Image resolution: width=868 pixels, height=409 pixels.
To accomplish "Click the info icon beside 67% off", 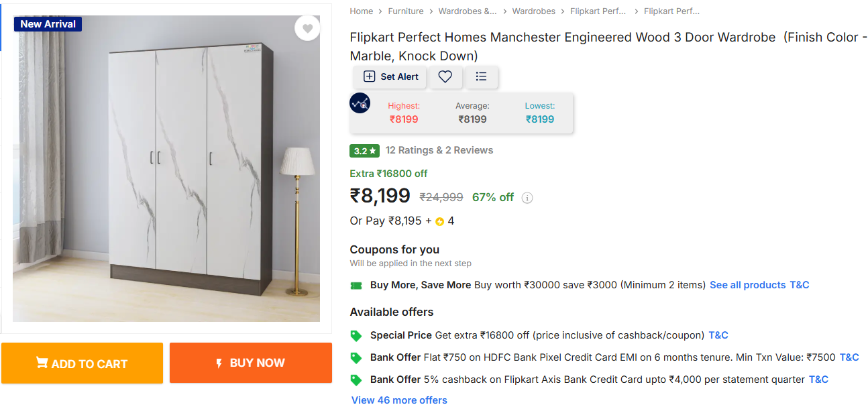I will tap(527, 198).
